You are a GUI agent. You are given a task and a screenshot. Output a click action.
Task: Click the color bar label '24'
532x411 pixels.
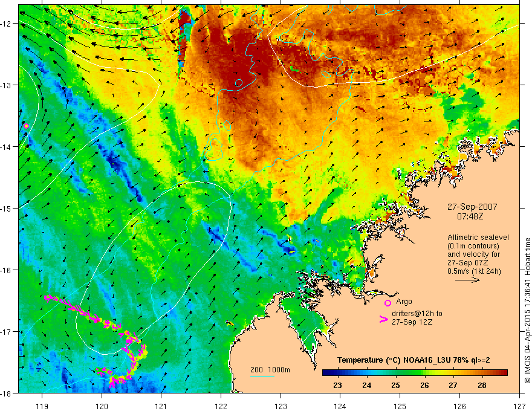(x=366, y=386)
